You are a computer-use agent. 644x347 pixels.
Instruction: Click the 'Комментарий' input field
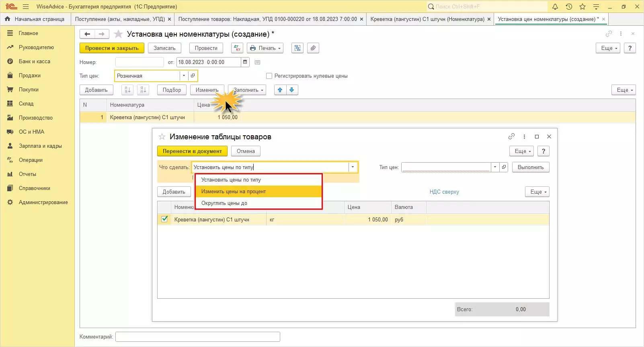pyautogui.click(x=197, y=337)
